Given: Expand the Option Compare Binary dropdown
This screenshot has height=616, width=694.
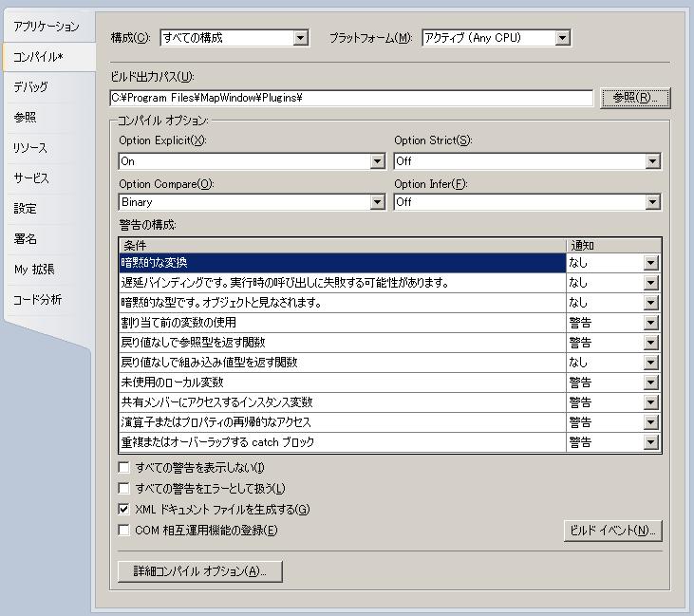Looking at the screenshot, I should pyautogui.click(x=377, y=202).
